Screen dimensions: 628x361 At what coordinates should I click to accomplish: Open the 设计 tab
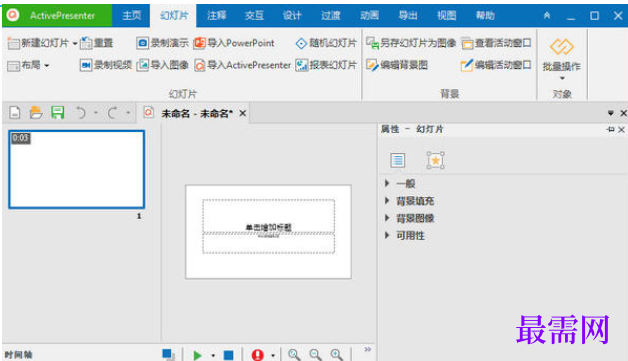point(292,16)
